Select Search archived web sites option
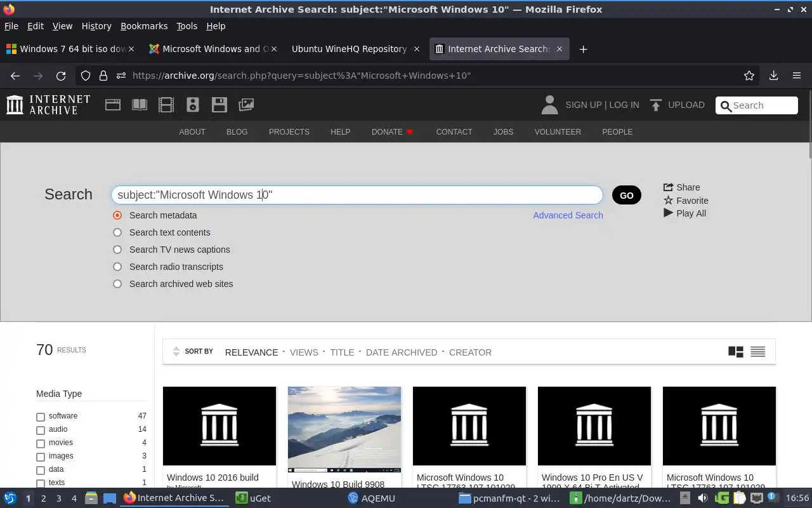This screenshot has height=508, width=812. point(117,284)
